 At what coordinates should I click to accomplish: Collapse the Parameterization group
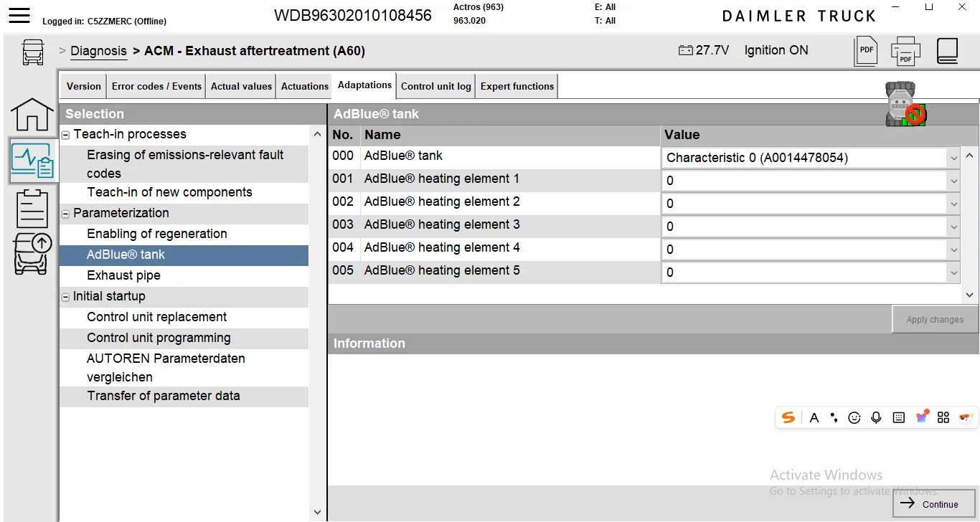click(65, 214)
